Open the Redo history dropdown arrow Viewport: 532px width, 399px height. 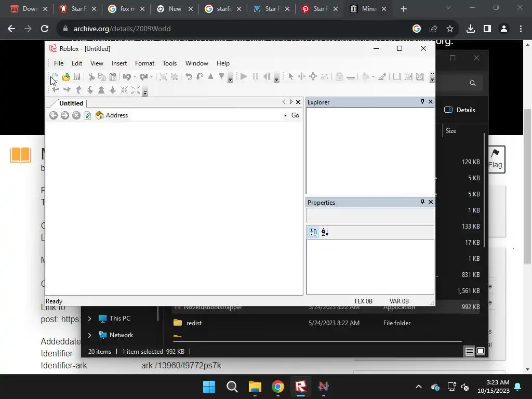[151, 77]
